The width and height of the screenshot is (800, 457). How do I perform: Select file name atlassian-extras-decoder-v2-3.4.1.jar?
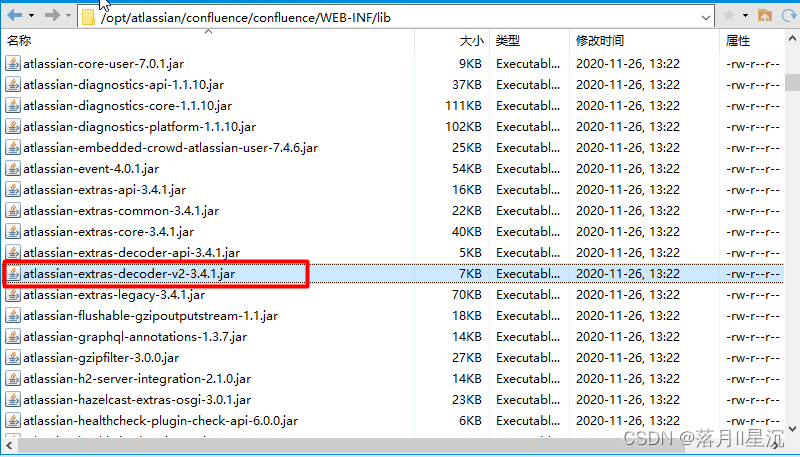[x=129, y=274]
